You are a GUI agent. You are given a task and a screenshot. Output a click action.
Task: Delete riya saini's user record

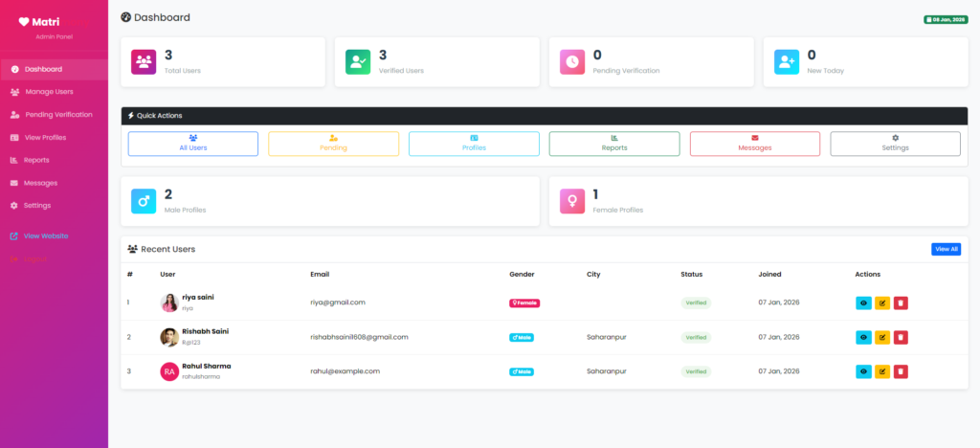(x=901, y=303)
